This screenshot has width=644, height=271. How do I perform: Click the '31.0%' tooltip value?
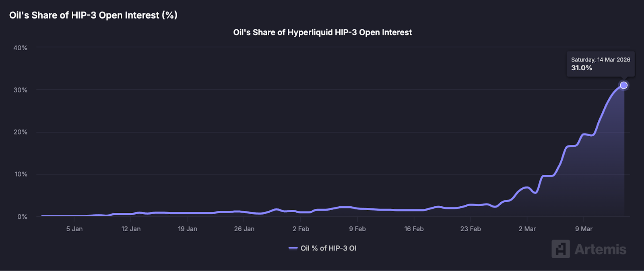[582, 68]
